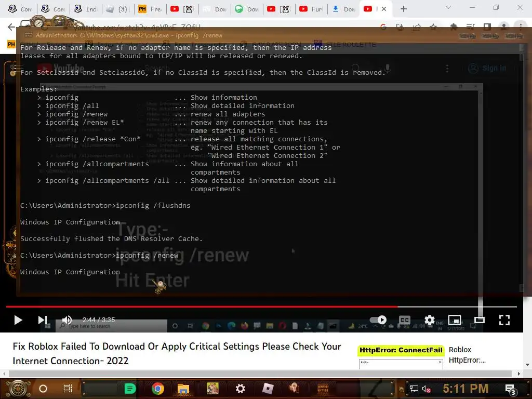Open the Chrome three-dot menu

520,27
